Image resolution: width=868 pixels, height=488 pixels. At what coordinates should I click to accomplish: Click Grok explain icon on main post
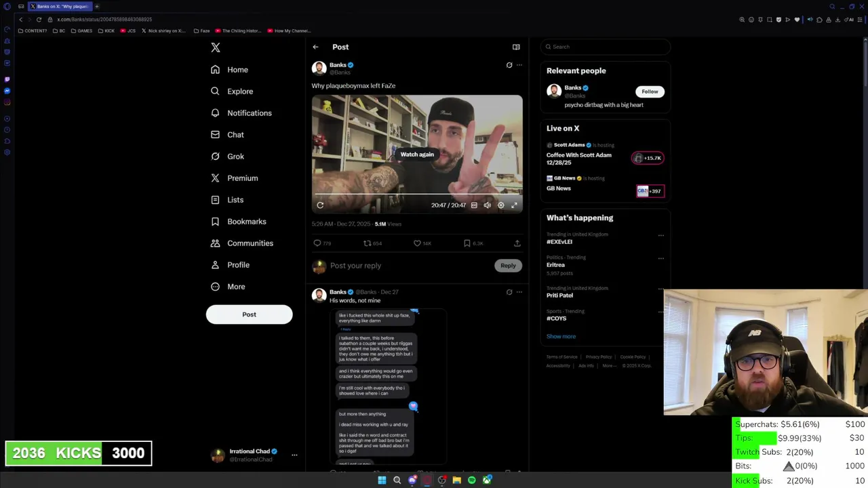pyautogui.click(x=509, y=65)
